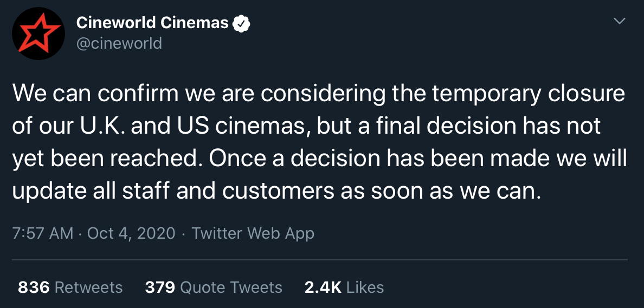Click the line mentioning U.K. and US cinemas

click(306, 127)
